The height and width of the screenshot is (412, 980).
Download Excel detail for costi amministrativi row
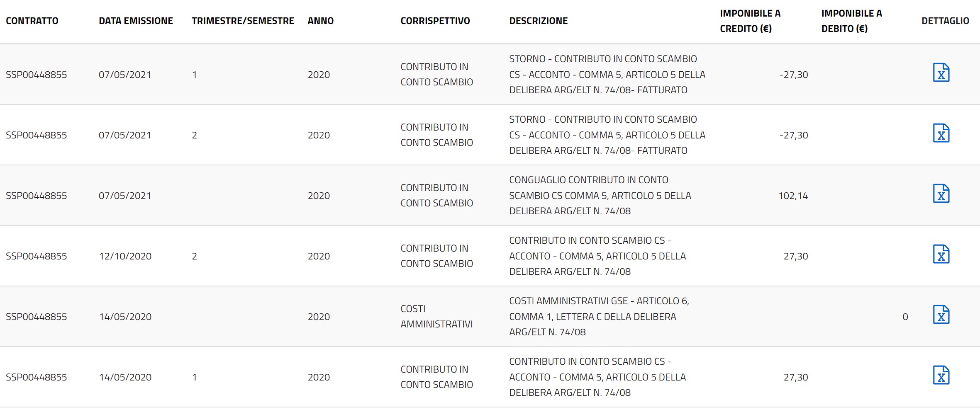click(941, 315)
